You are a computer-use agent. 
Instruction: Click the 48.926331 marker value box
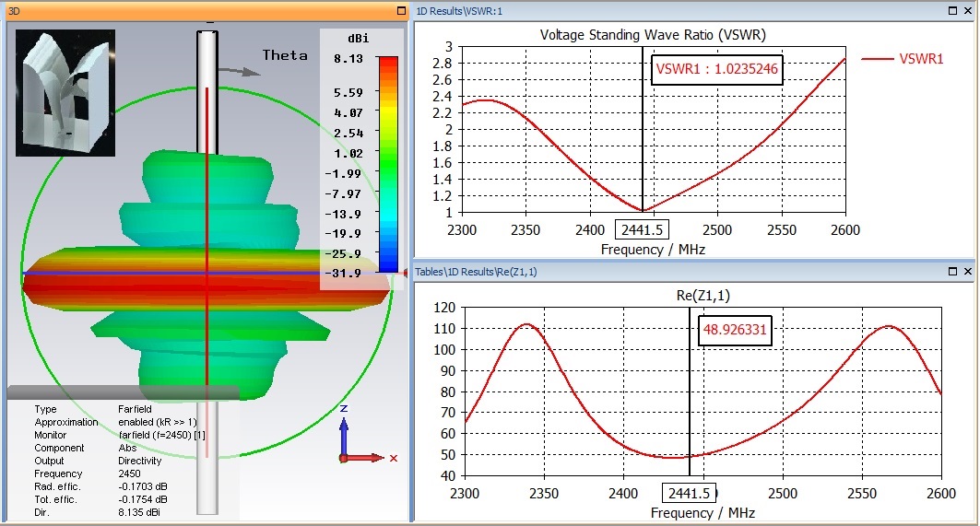[x=735, y=329]
